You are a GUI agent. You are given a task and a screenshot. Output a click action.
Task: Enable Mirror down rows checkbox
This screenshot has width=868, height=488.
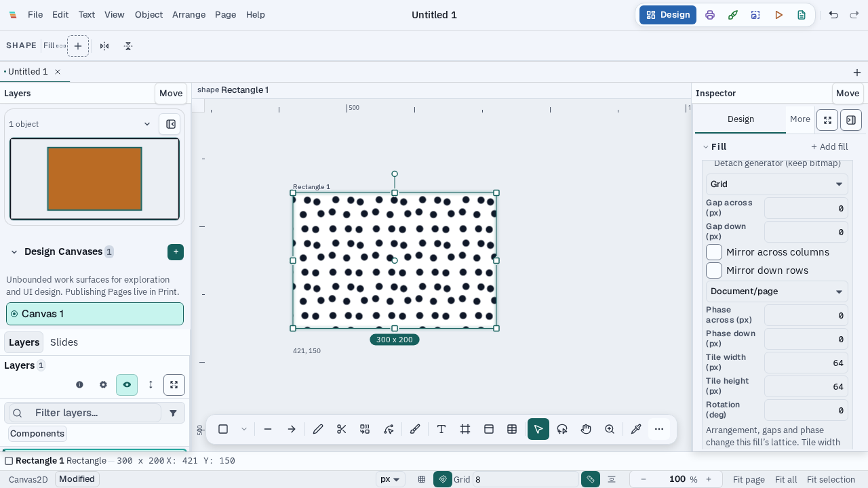(x=714, y=270)
